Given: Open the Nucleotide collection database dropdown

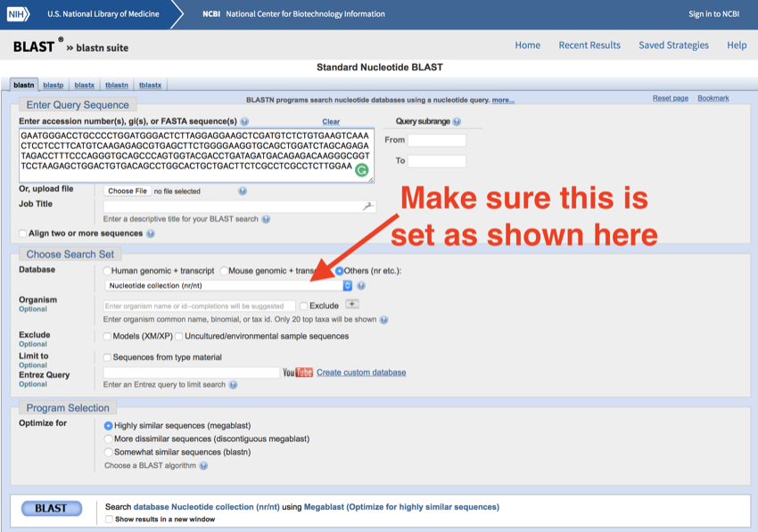Looking at the screenshot, I should [x=228, y=286].
